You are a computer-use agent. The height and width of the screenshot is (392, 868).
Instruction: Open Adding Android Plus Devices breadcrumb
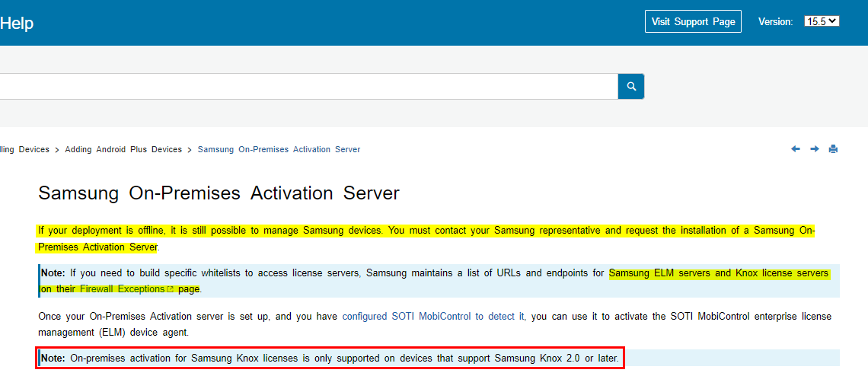123,150
